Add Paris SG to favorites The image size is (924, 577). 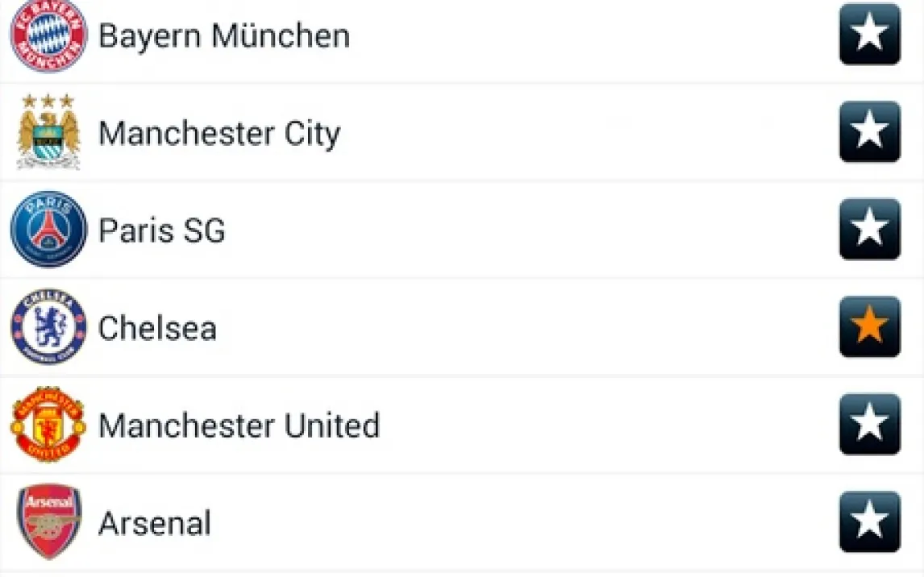[869, 230]
